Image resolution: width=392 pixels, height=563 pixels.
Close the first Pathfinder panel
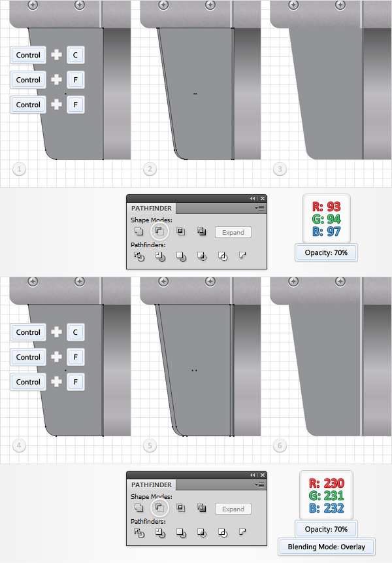click(263, 198)
